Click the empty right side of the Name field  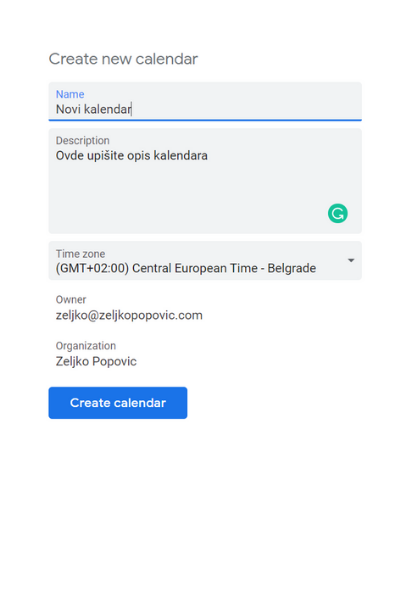249,109
